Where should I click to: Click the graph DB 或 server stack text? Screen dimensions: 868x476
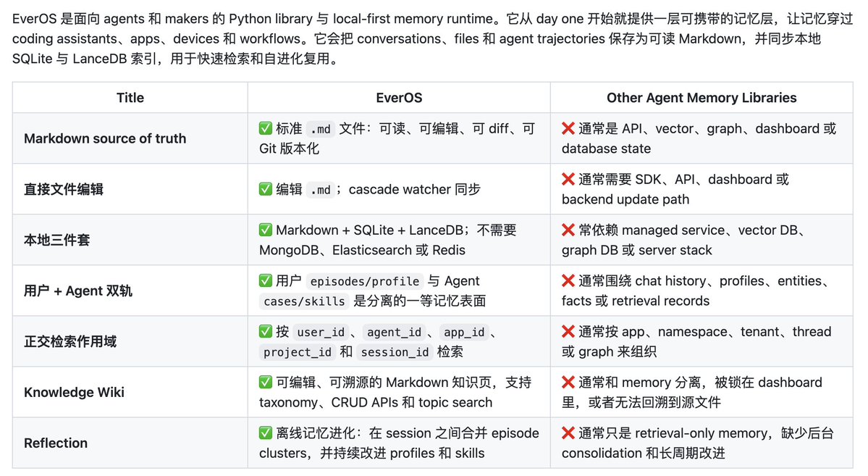tap(636, 251)
